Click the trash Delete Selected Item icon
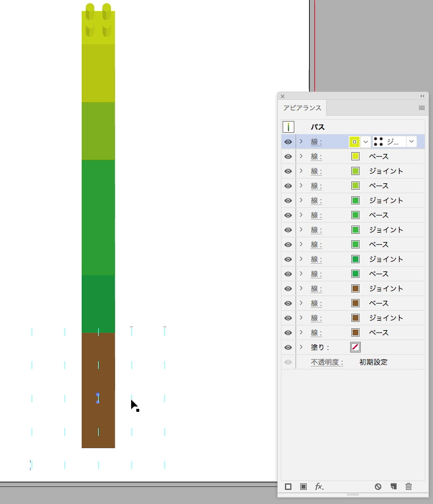 [x=408, y=486]
